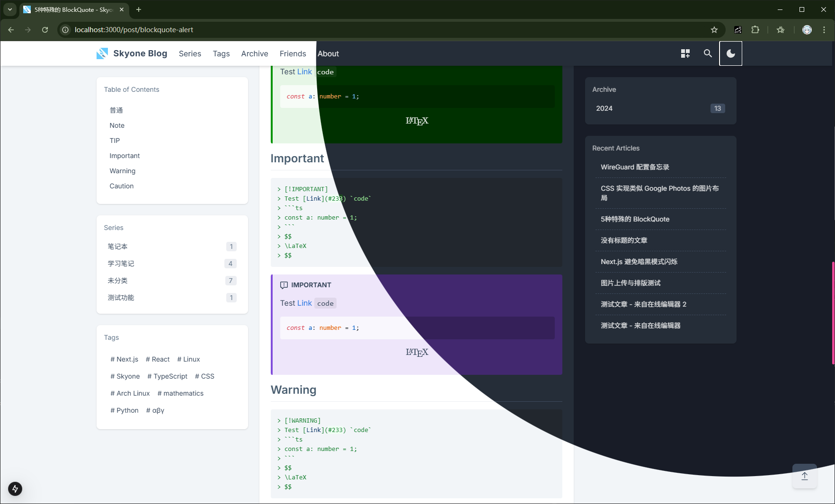
Task: Click the pink page scrollbar thumb
Action: pyautogui.click(x=833, y=312)
